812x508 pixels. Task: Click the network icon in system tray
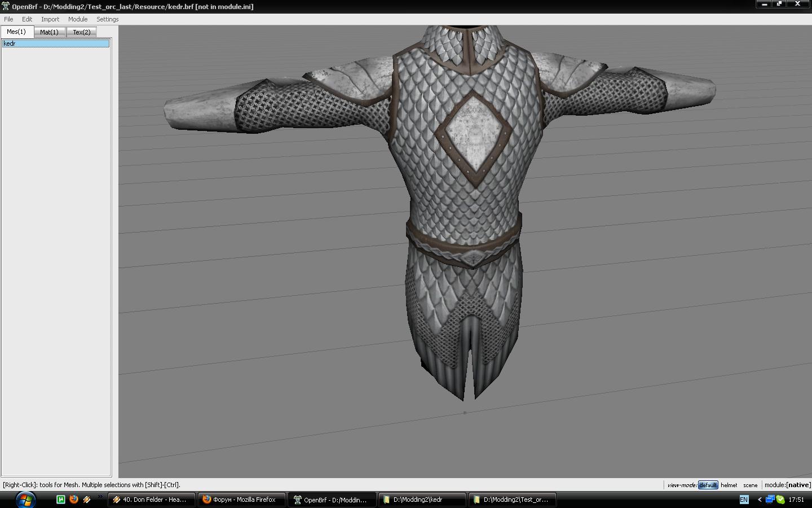pos(770,500)
